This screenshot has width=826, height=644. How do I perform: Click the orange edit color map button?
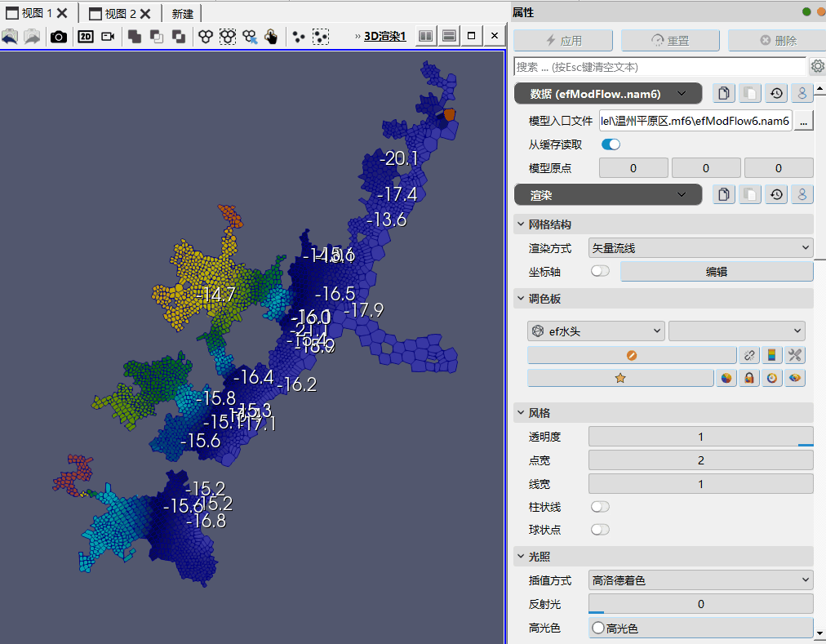(632, 356)
